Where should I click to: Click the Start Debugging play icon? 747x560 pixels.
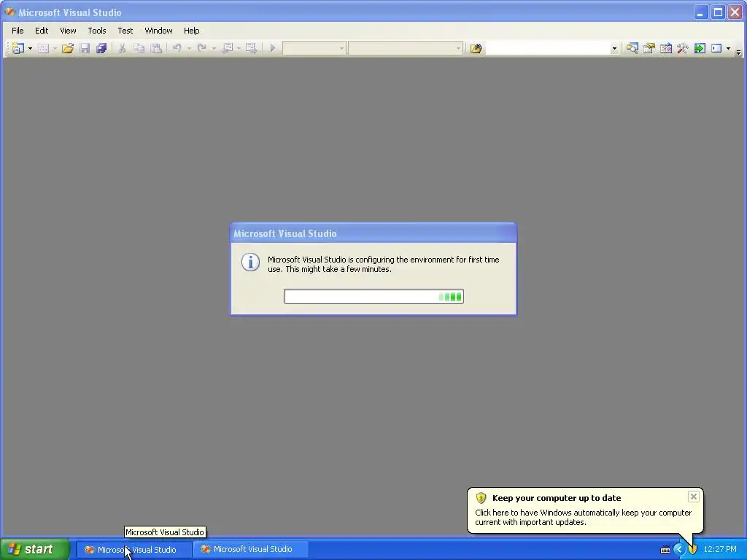(273, 48)
